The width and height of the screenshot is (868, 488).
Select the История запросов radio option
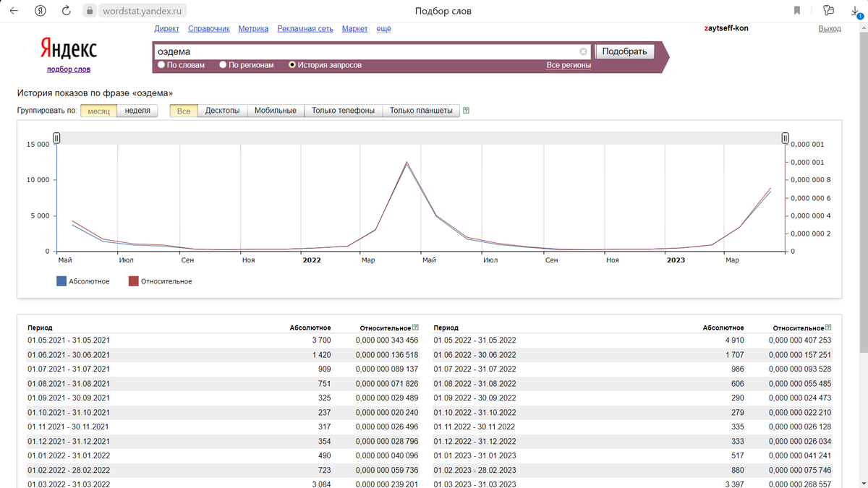tap(292, 65)
